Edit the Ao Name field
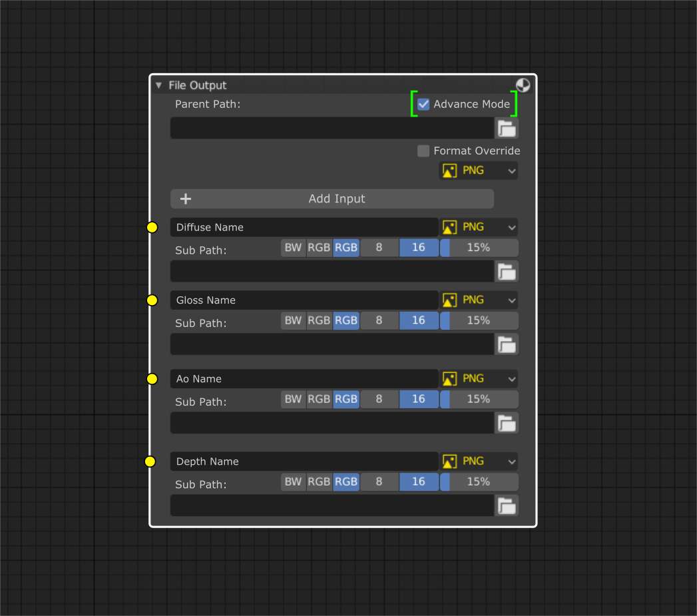This screenshot has width=697, height=616. 304,379
